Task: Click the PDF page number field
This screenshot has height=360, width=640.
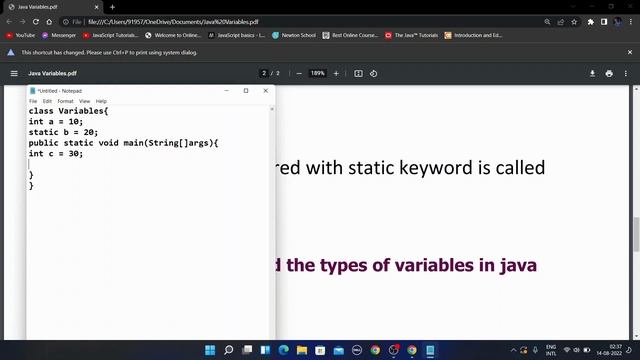Action: (x=264, y=73)
